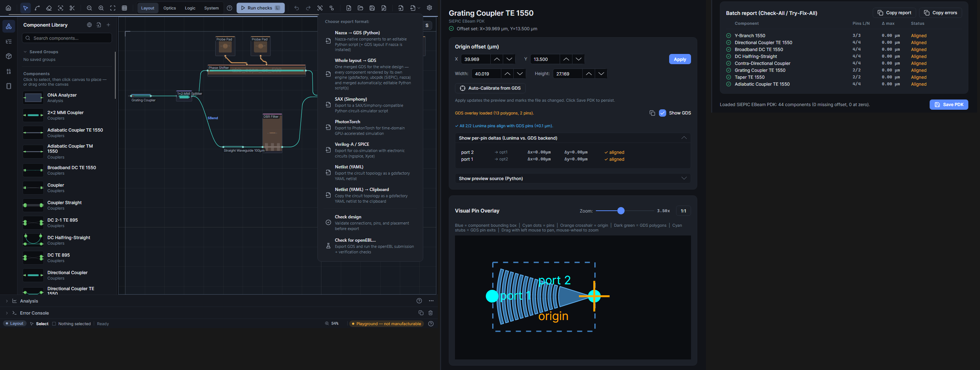Image resolution: width=980 pixels, height=370 pixels.
Task: Open the Component Library shapes sidebar icon
Action: tap(9, 27)
